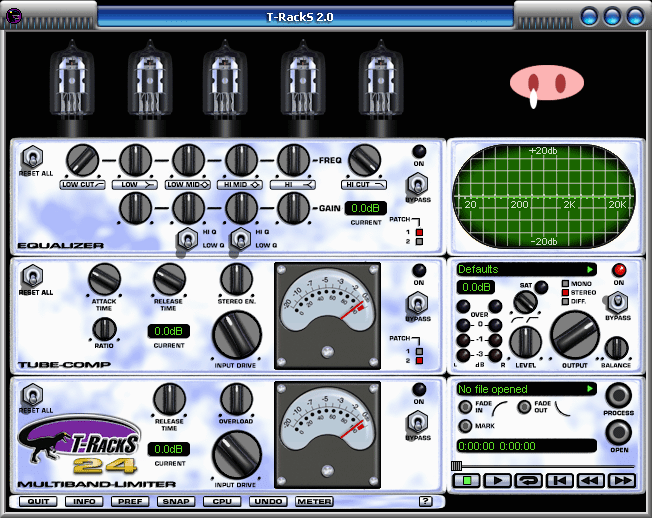Viewport: 652px width, 518px height.
Task: Click the T-RackS logo icon in title bar
Action: (14, 17)
